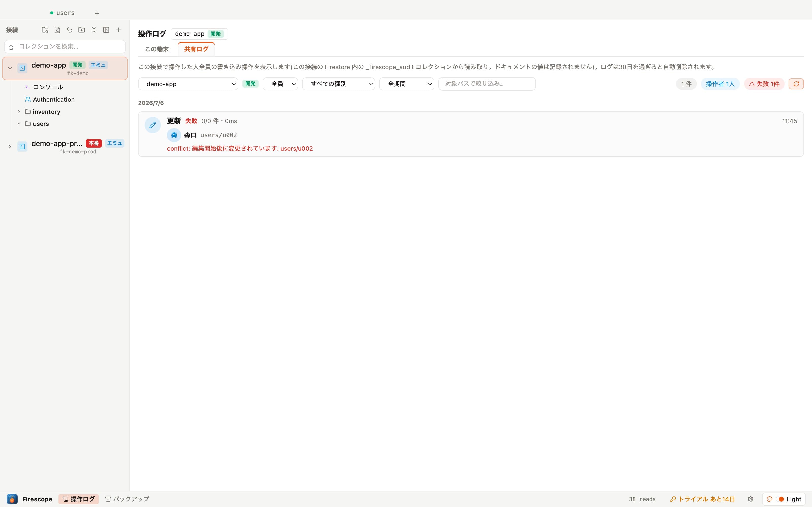Focus the 対象パスで絞り込み filter field
The width and height of the screenshot is (812, 507).
point(487,84)
